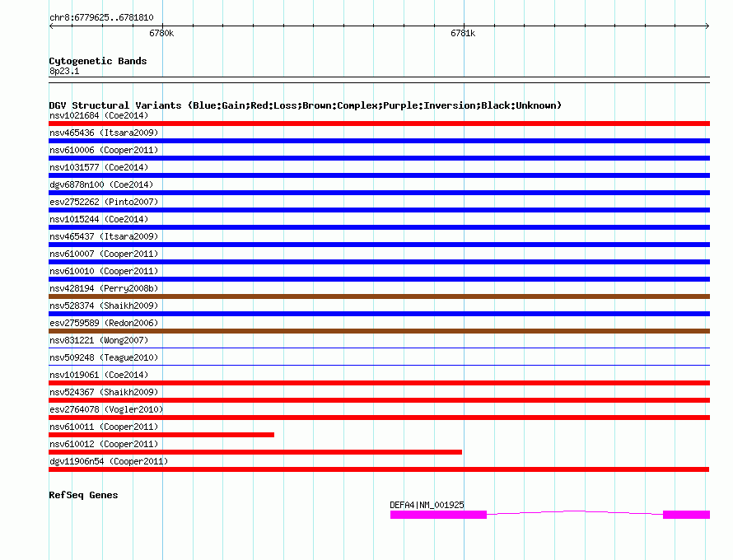Select the thin blue nsv831221 line
Image resolution: width=733 pixels, height=560 pixels.
(x=379, y=348)
